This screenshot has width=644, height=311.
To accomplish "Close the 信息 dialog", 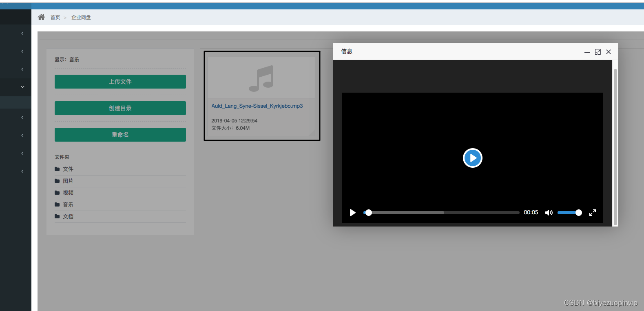I will pyautogui.click(x=609, y=52).
